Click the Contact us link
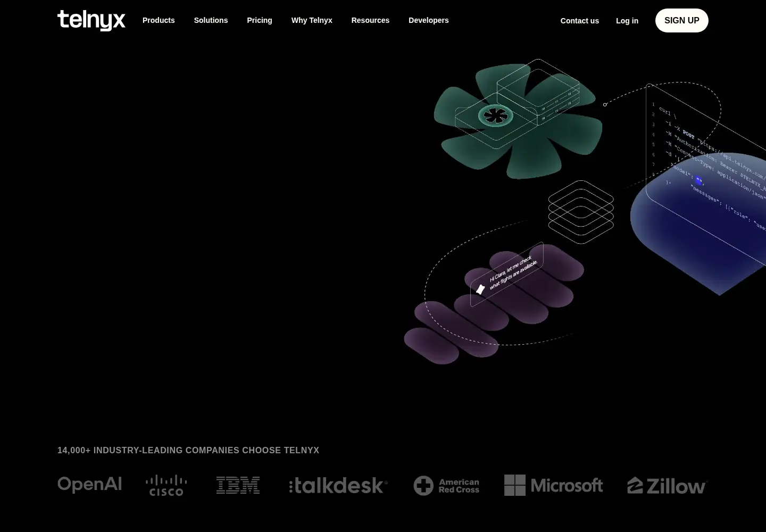Image resolution: width=766 pixels, height=532 pixels. [580, 21]
